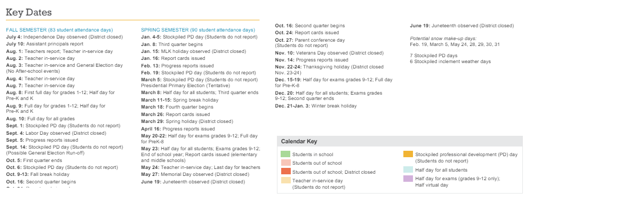Click the light blue Half day swatch

click(408, 169)
